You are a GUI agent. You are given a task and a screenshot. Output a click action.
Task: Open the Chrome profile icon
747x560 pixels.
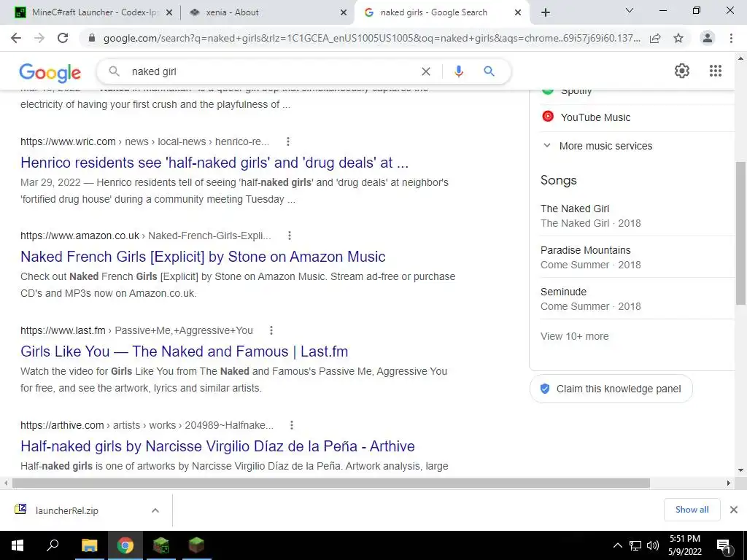click(x=708, y=38)
